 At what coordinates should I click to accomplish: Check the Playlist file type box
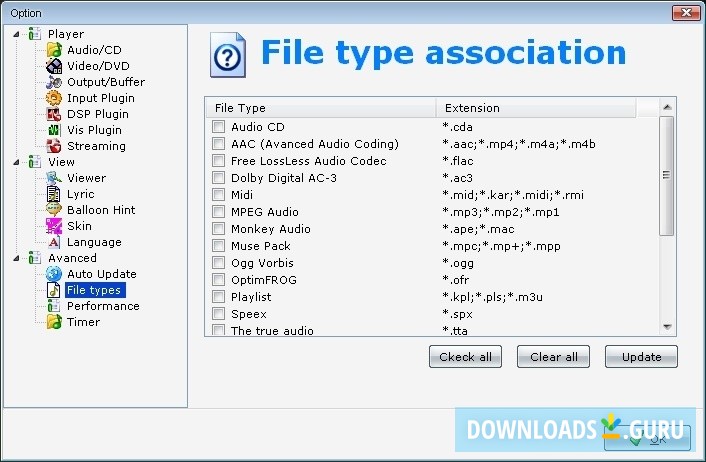pyautogui.click(x=218, y=297)
